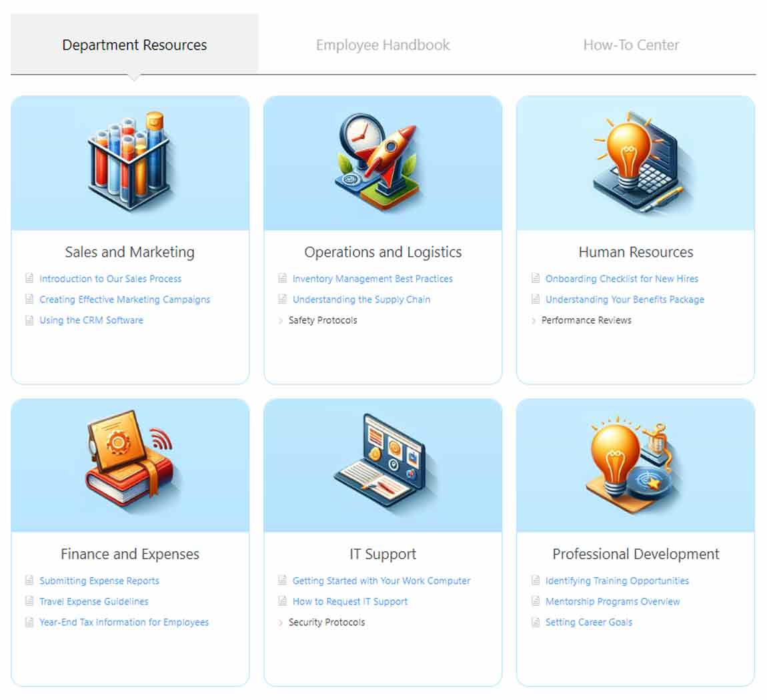The image size is (767, 700).
Task: Open Introduction to Our Sales Process article
Action: click(110, 279)
